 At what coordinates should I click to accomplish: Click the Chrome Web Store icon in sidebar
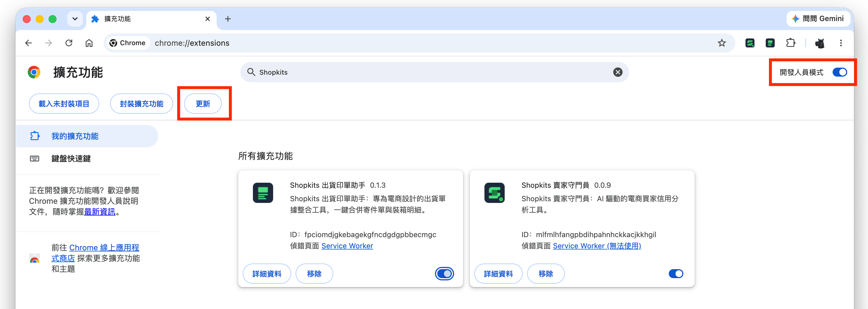[35, 258]
